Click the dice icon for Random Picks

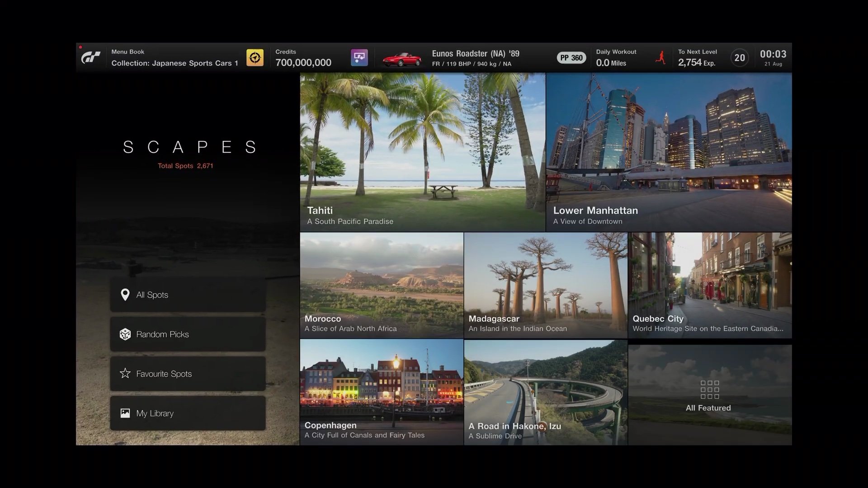tap(125, 334)
